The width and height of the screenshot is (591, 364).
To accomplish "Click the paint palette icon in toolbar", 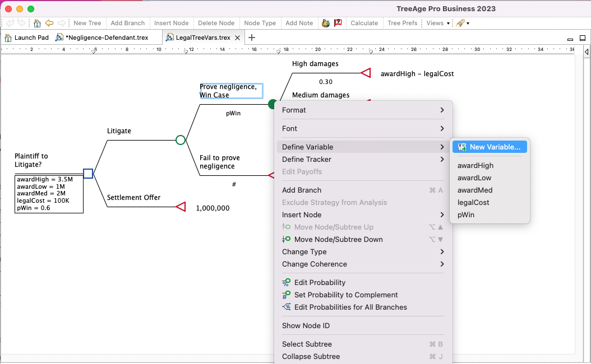I will 326,23.
